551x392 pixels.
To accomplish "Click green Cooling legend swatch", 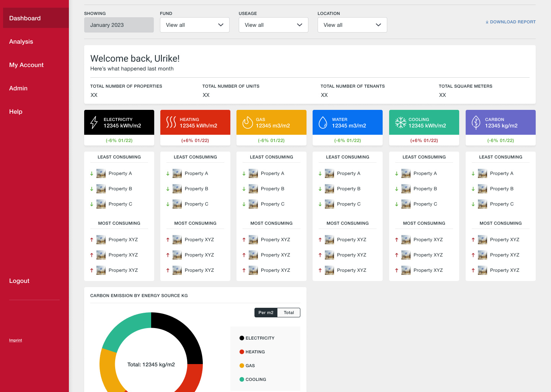I will pos(242,379).
